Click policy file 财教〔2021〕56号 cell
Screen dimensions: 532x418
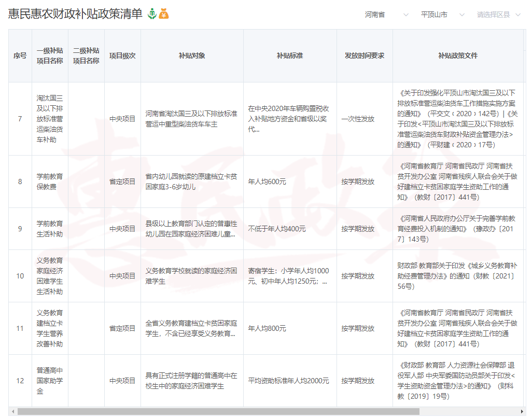click(457, 276)
